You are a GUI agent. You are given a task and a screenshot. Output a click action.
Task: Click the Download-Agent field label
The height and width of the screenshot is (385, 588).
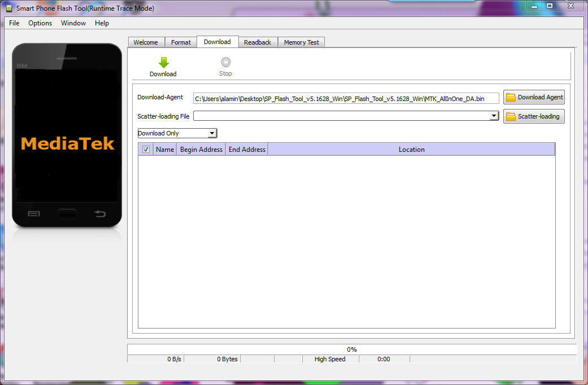(x=160, y=97)
